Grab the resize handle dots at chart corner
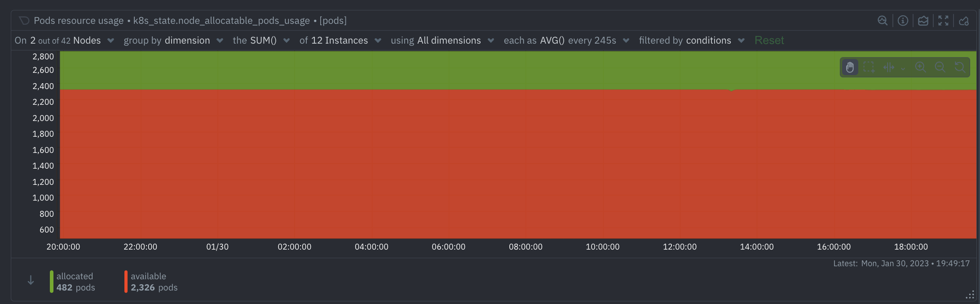Image resolution: width=980 pixels, height=304 pixels. [x=970, y=295]
